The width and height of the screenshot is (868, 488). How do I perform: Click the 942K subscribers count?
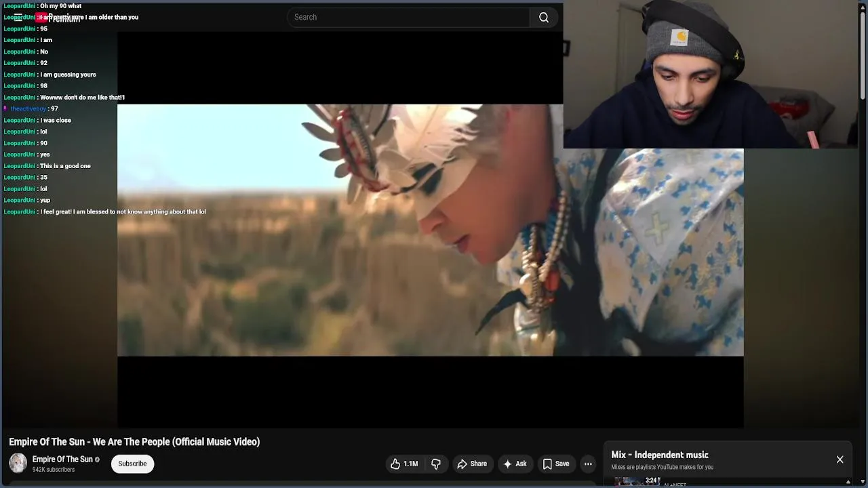click(x=54, y=470)
